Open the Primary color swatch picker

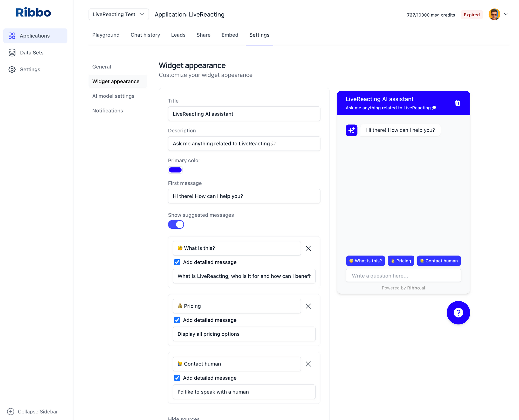point(175,170)
